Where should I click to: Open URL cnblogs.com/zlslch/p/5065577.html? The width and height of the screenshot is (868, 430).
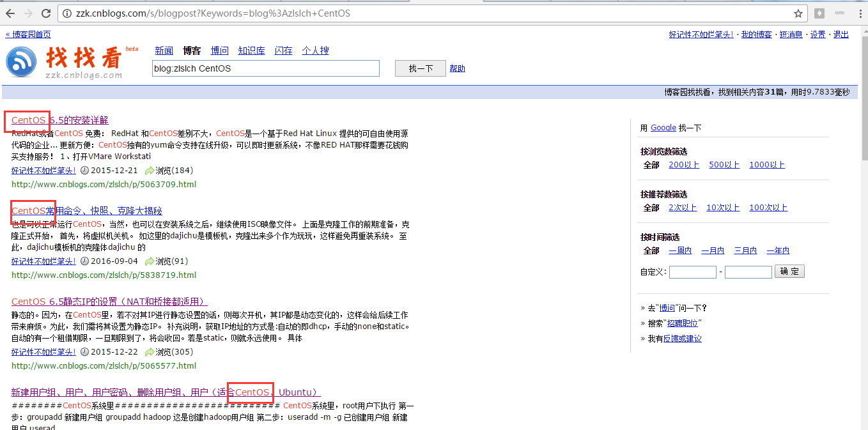(104, 366)
